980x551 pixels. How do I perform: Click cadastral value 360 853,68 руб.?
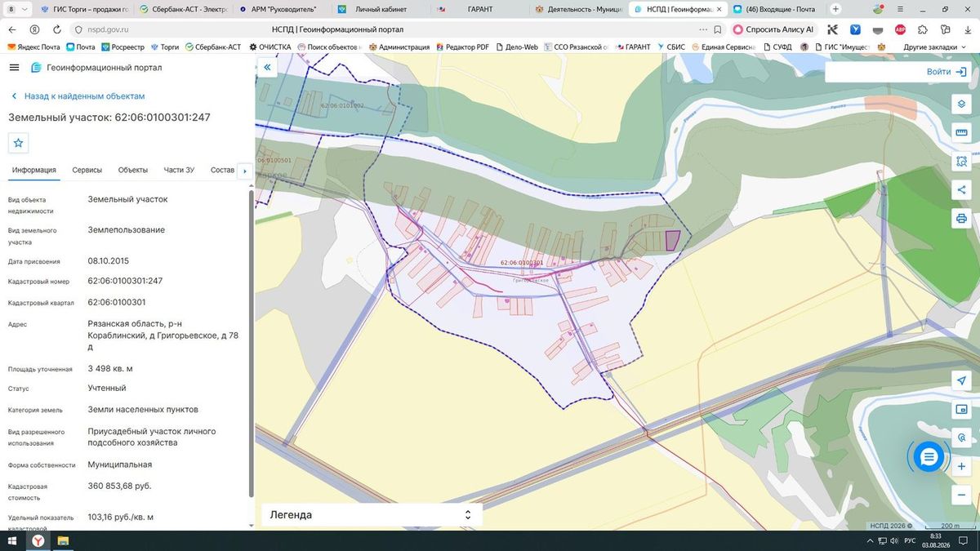[120, 486]
